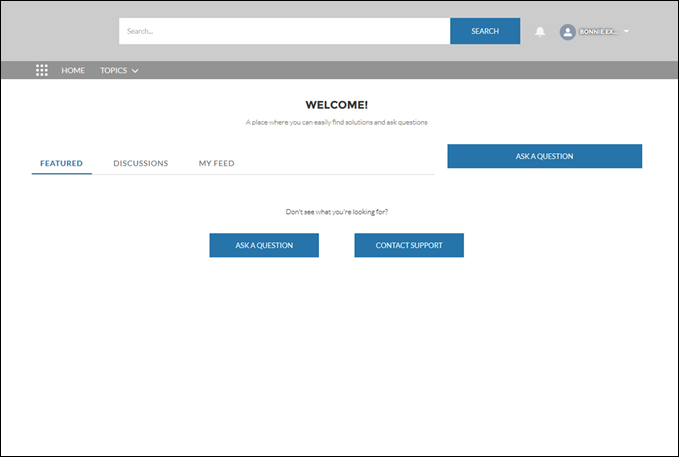Image resolution: width=679 pixels, height=457 pixels.
Task: Open the My Feed tab
Action: click(217, 163)
